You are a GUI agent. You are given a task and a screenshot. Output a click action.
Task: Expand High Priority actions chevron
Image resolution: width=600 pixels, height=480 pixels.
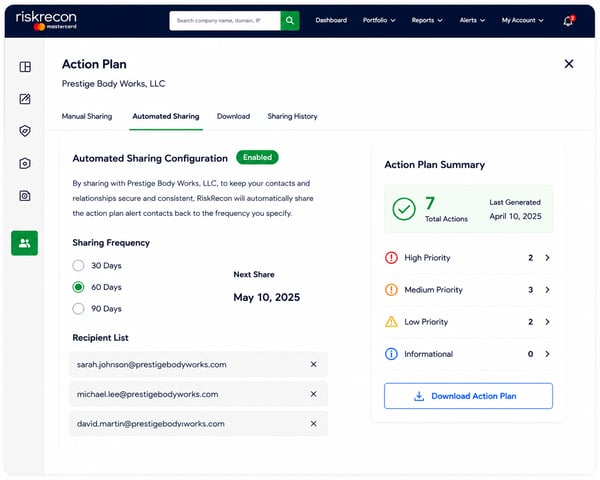tap(548, 258)
